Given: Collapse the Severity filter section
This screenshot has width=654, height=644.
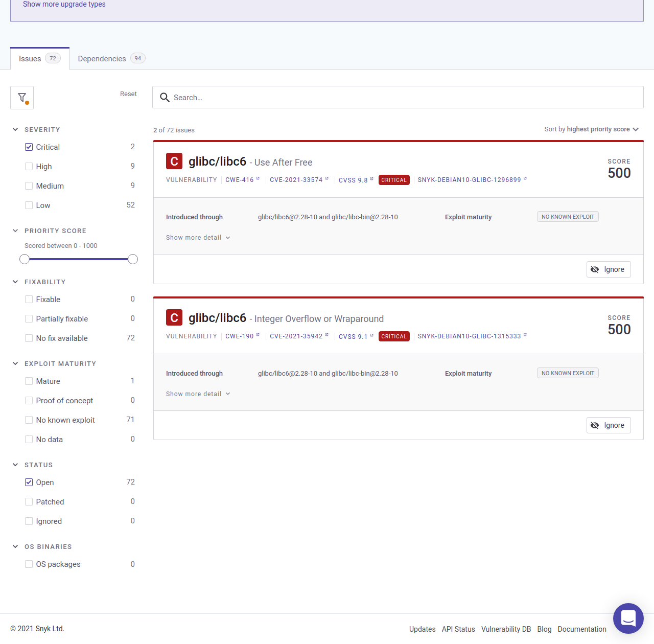Looking at the screenshot, I should click(15, 130).
